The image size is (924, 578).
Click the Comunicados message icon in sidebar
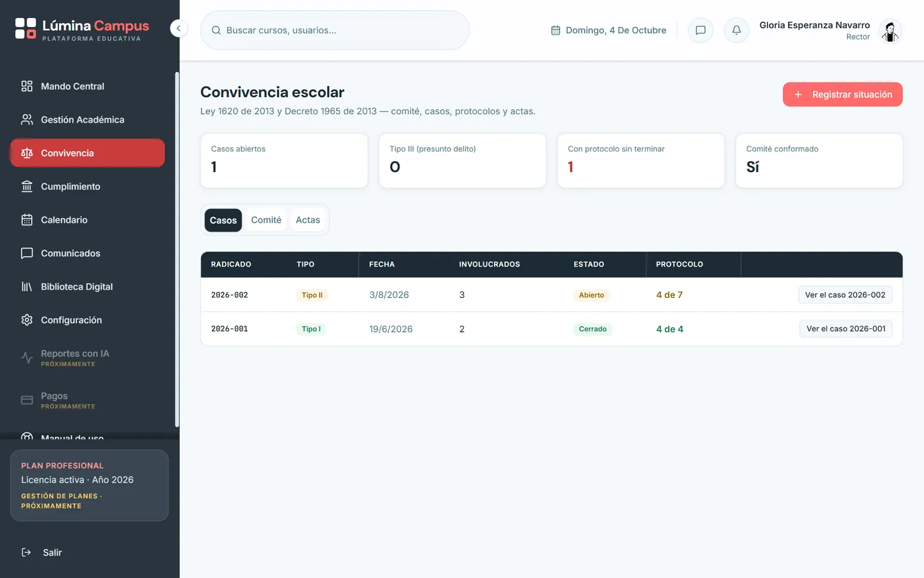click(27, 253)
